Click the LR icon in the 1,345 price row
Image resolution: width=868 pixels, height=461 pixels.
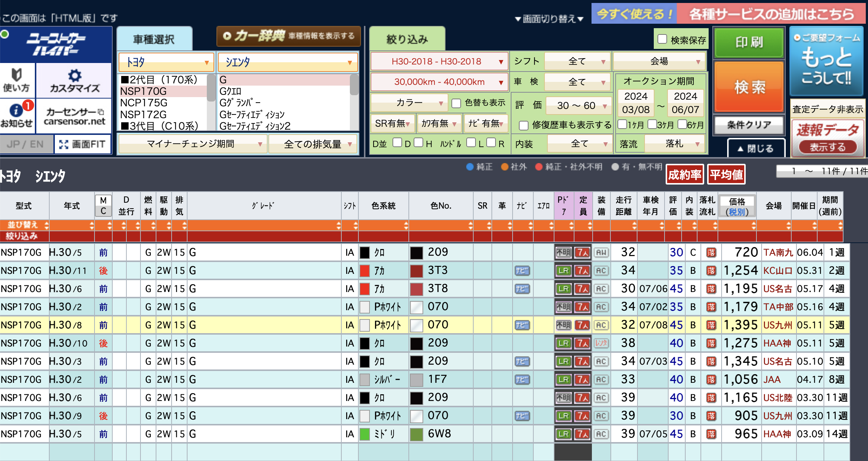pyautogui.click(x=564, y=362)
